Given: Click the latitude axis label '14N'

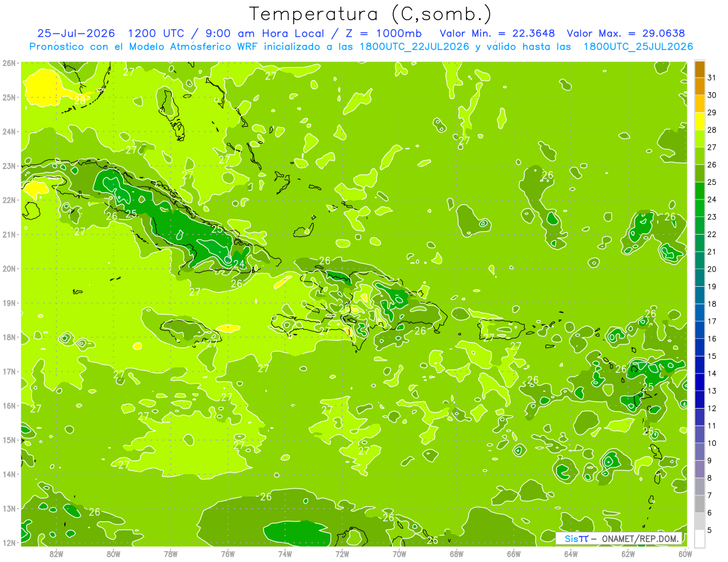Looking at the screenshot, I should pyautogui.click(x=8, y=474).
